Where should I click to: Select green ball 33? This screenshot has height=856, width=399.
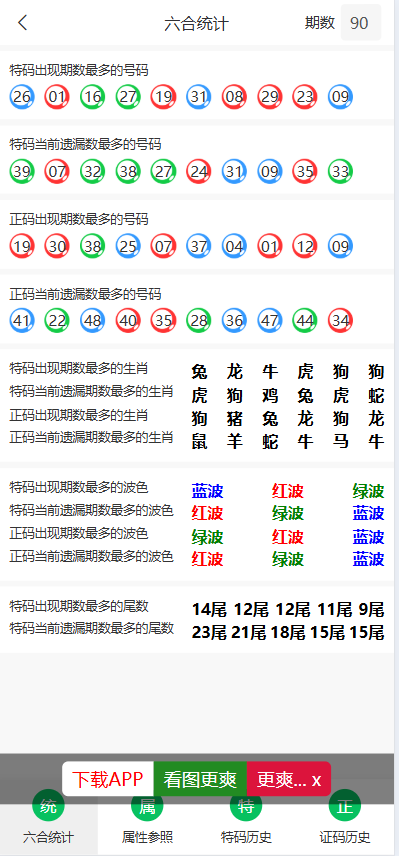(x=341, y=172)
